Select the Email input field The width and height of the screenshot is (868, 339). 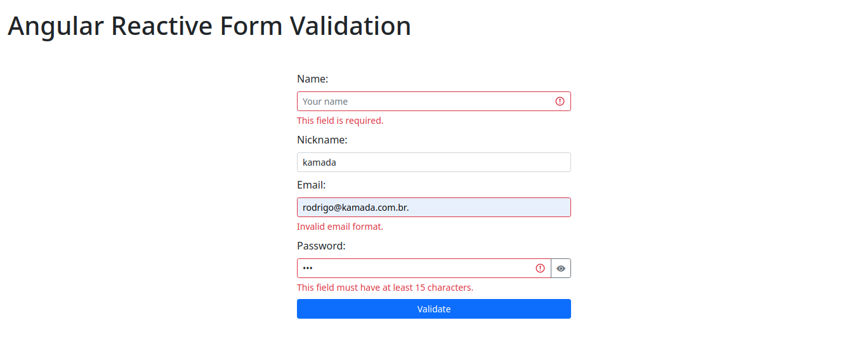(x=433, y=208)
